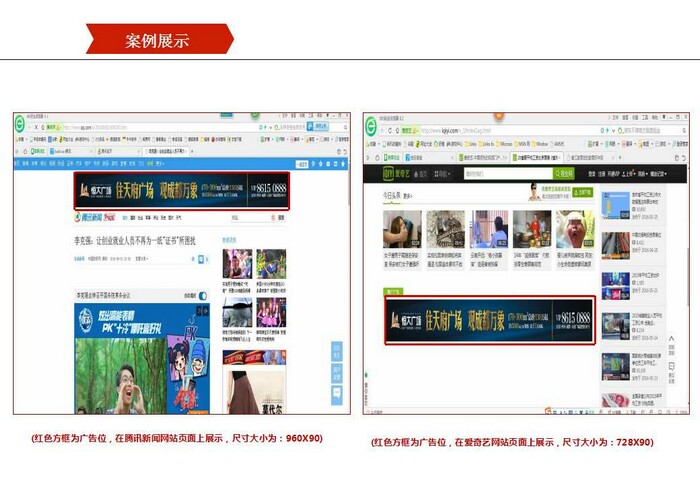Open the 查看 menu in iQiyi browser
The height and width of the screenshot is (484, 700).
point(625,117)
